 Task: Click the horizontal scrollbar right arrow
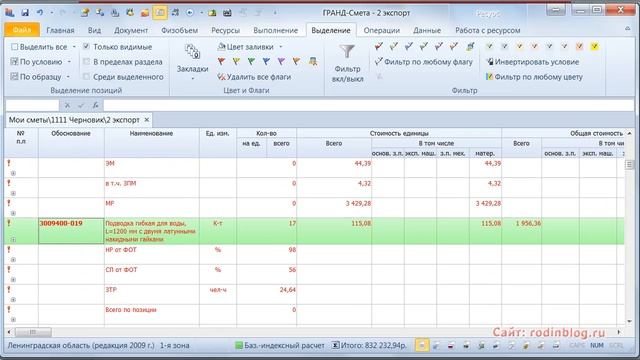(x=619, y=332)
